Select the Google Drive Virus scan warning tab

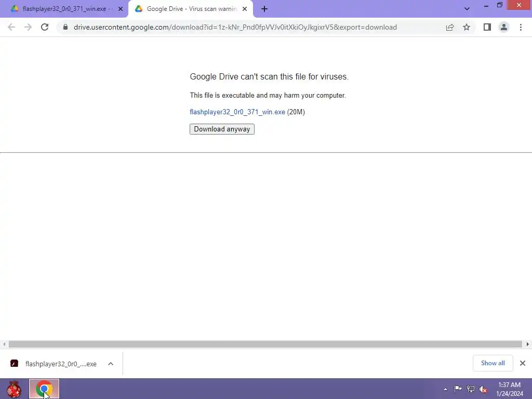click(x=191, y=9)
